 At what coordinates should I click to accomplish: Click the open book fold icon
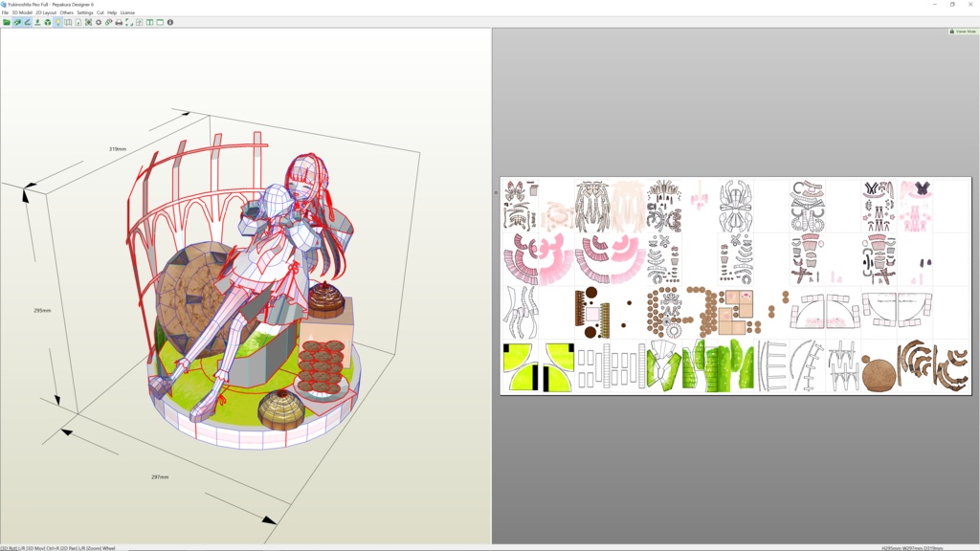68,23
